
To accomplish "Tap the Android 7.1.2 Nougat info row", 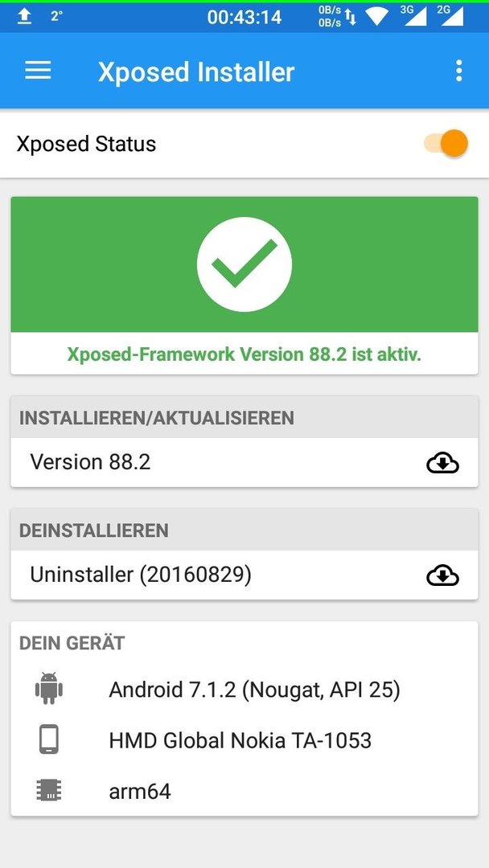I will pyautogui.click(x=244, y=690).
